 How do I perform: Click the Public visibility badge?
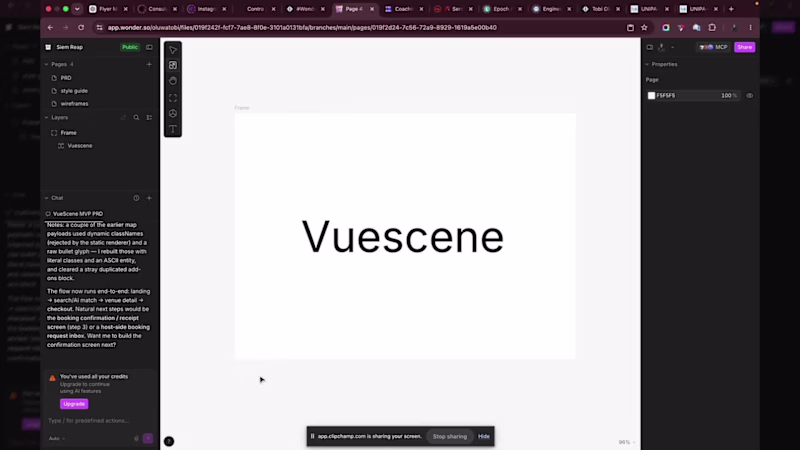tap(130, 47)
